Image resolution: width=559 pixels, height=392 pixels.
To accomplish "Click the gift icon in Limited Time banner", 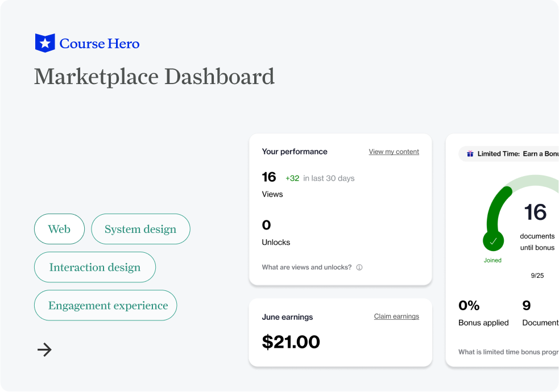I will pyautogui.click(x=470, y=154).
